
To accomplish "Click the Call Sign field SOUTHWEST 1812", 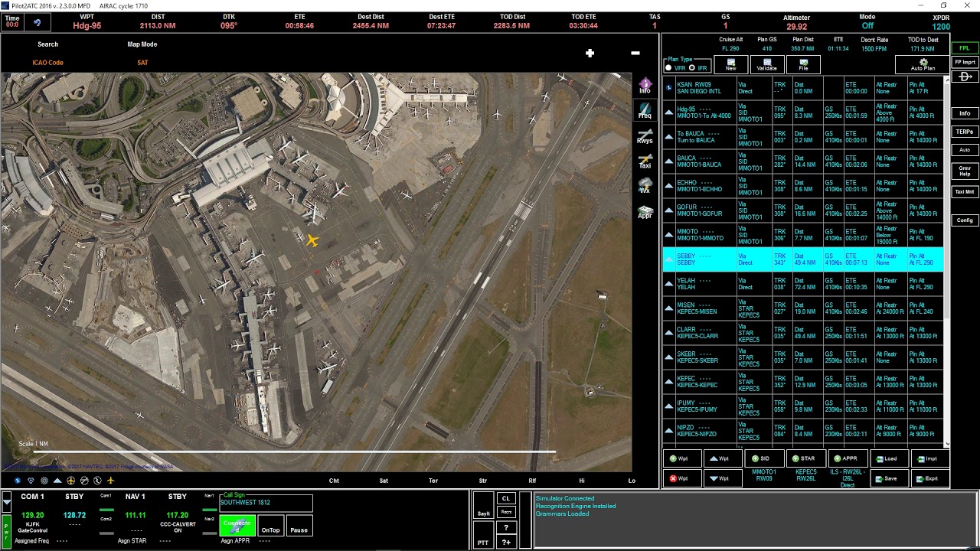I will pyautogui.click(x=266, y=503).
